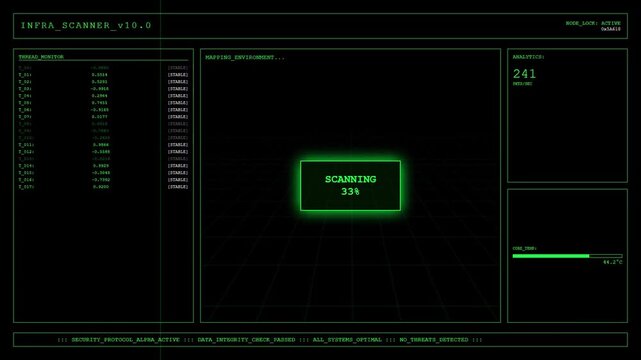The image size is (641, 360).
Task: Click the MAPPING_ENVIRONMENT... label
Action: (245, 58)
